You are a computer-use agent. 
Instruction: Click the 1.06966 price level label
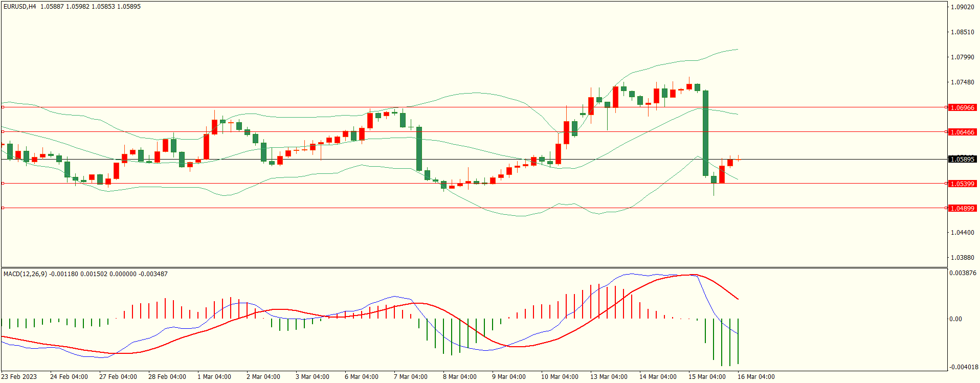[x=962, y=107]
